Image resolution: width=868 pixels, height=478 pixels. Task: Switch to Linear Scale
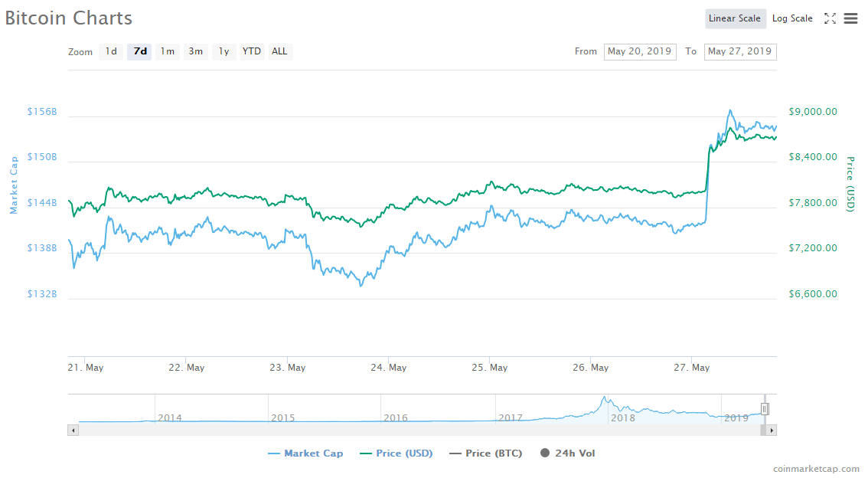(x=735, y=18)
